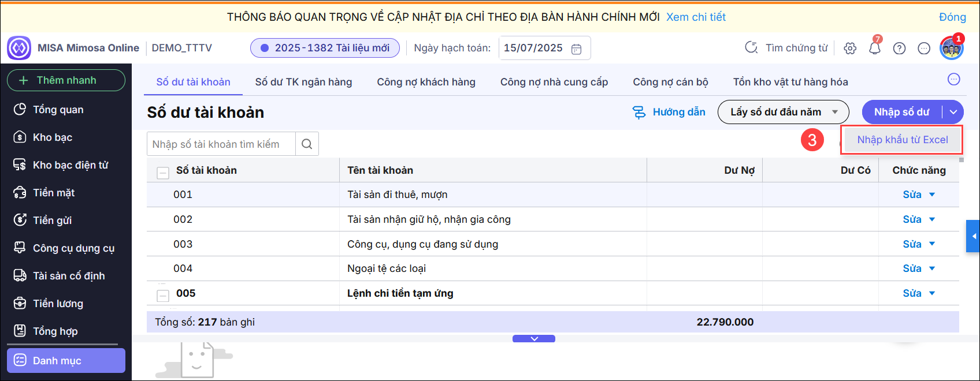This screenshot has width=980, height=381.
Task: Select row Ngoại tệ các loại
Action: [553, 268]
